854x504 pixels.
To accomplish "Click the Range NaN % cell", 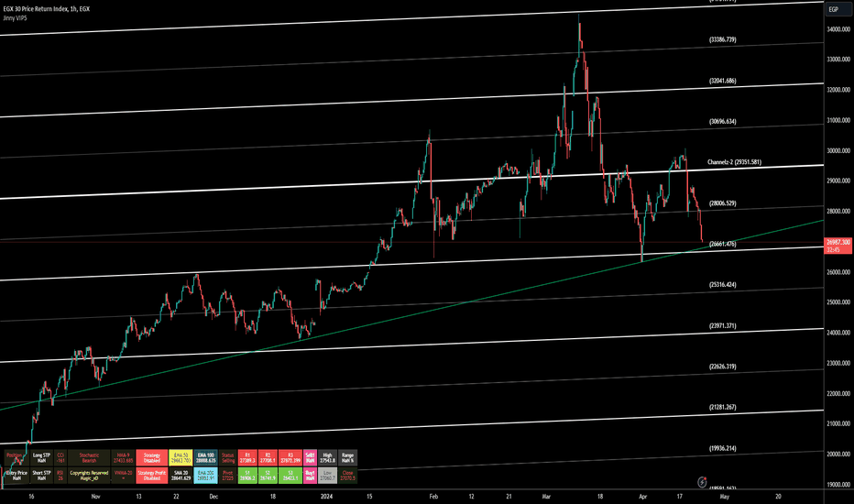I will [347, 458].
